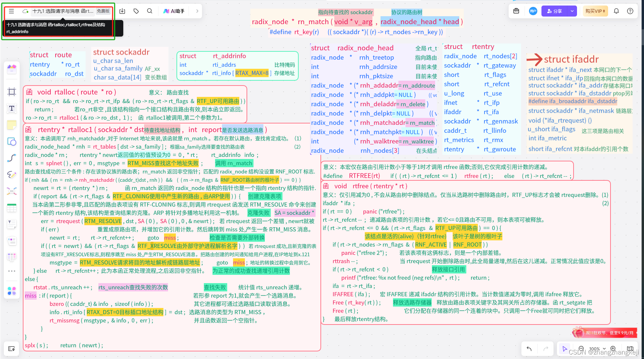Screen dimensions: 644x359
Task: Open the export/download icon
Action: [x=122, y=11]
